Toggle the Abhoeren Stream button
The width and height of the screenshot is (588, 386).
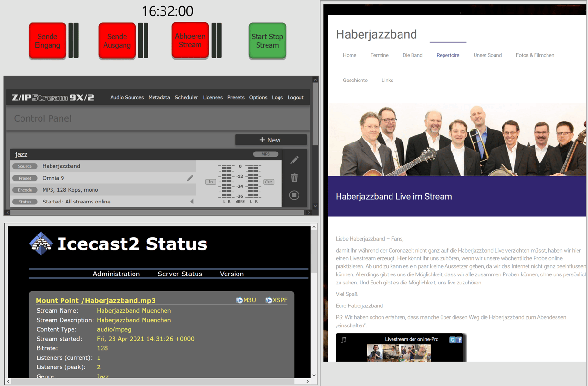190,41
